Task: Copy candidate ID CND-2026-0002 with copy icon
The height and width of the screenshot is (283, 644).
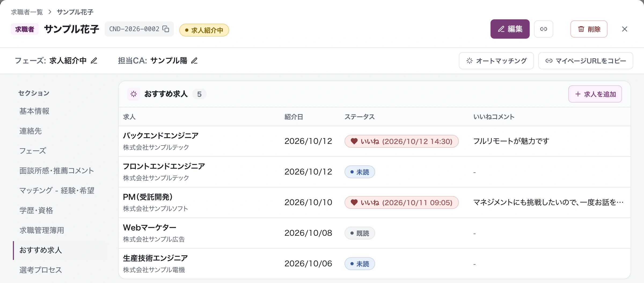Action: coord(166,29)
